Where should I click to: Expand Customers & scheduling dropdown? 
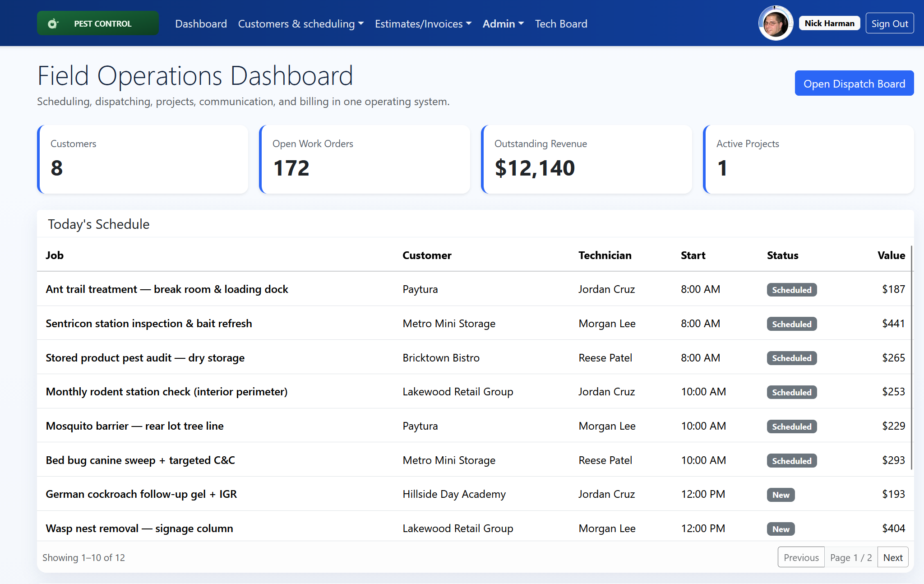coord(301,23)
